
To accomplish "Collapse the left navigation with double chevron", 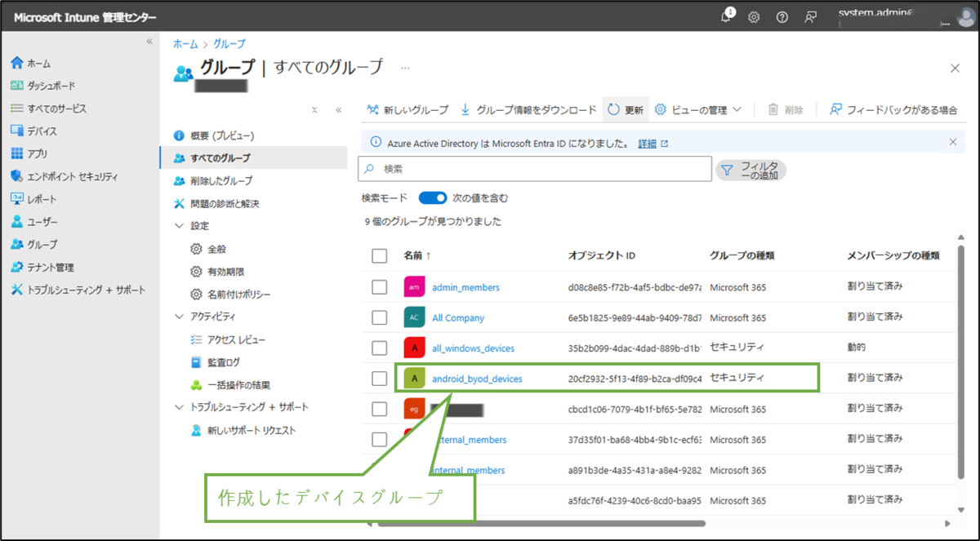I will [x=149, y=41].
